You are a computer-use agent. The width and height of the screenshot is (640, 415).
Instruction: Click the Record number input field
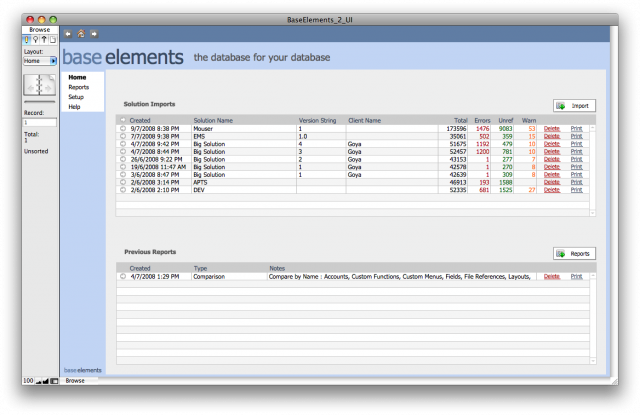(x=40, y=122)
